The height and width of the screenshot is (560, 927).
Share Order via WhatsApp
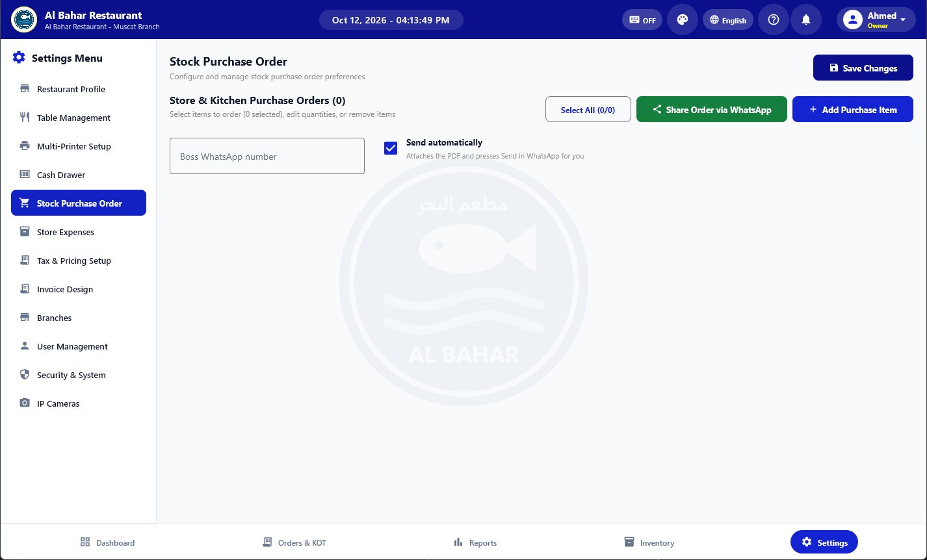(712, 109)
